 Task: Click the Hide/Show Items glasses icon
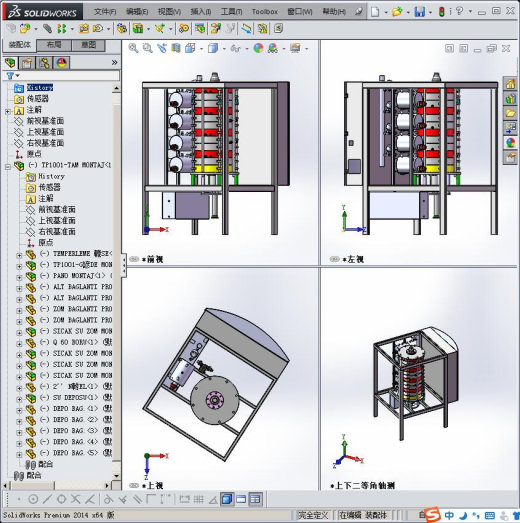(235, 48)
